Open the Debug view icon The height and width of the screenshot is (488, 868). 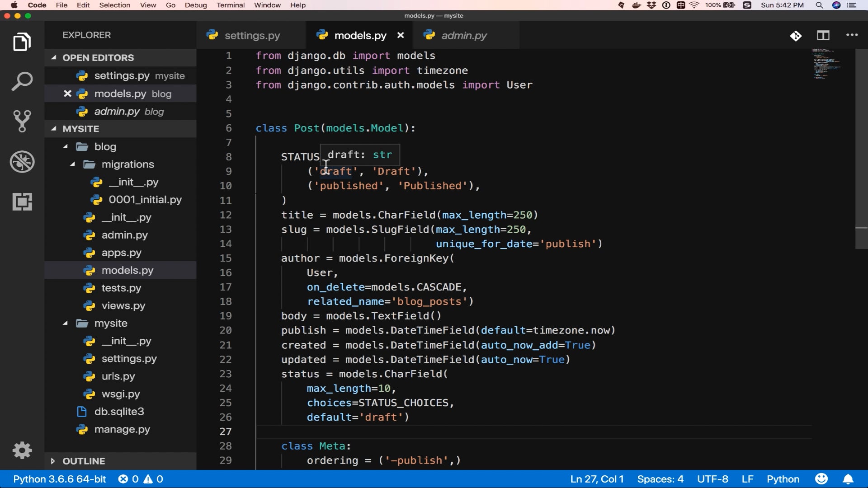(22, 161)
